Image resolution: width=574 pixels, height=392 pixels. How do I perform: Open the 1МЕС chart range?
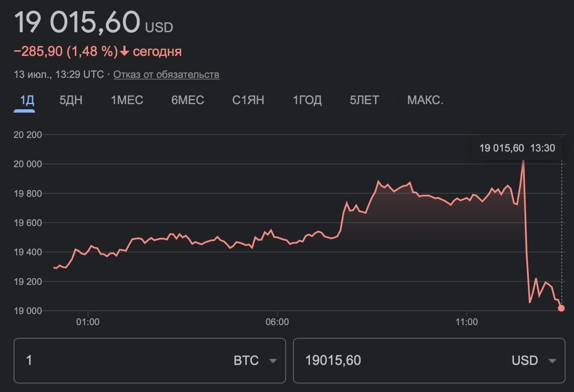(x=127, y=100)
